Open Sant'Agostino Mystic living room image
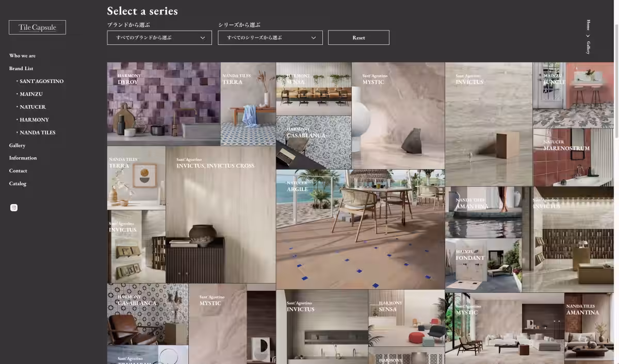Screen dimensions: 619x364 (504, 328)
